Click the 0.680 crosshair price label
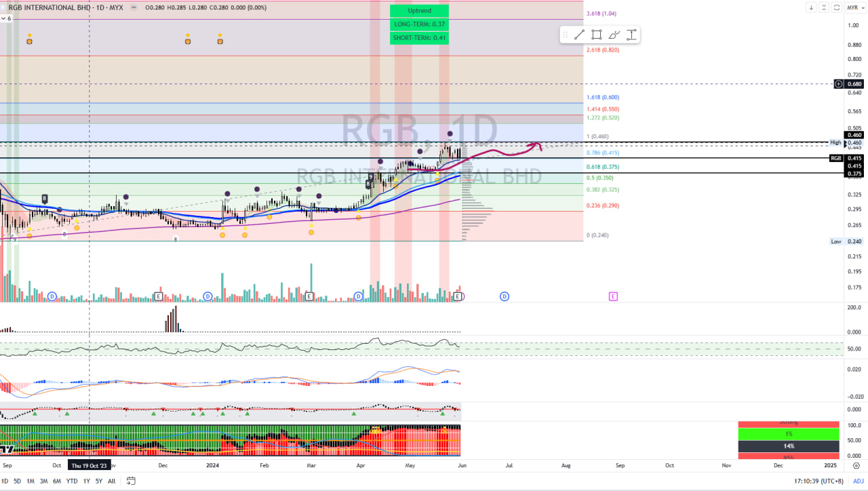This screenshot has height=491, width=868. 854,84
